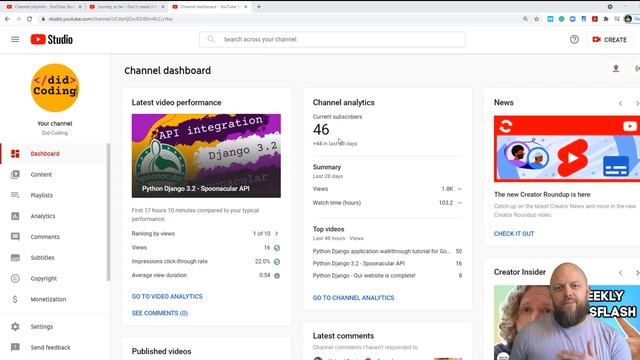
Task: Click the current subscribers count 46
Action: (321, 130)
